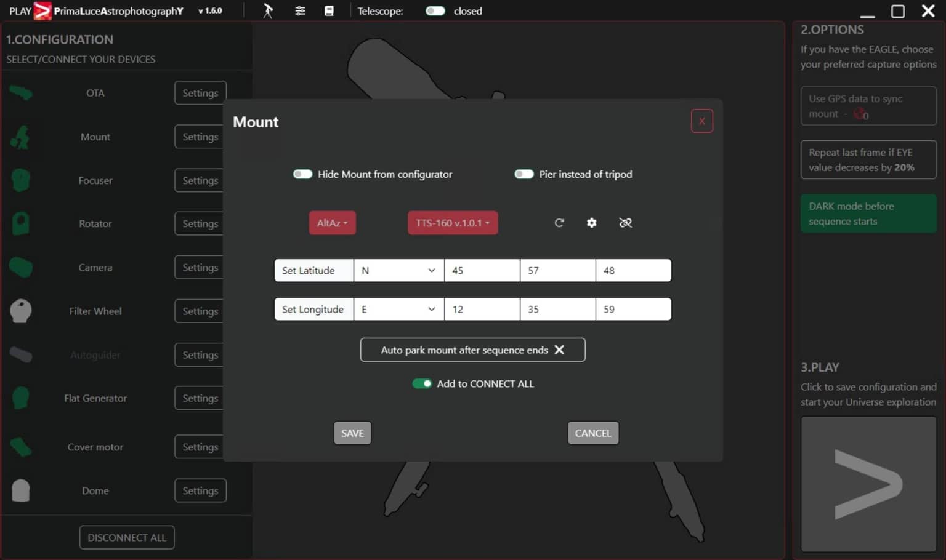946x560 pixels.
Task: Open the sliders settings icon in top bar
Action: tap(300, 11)
